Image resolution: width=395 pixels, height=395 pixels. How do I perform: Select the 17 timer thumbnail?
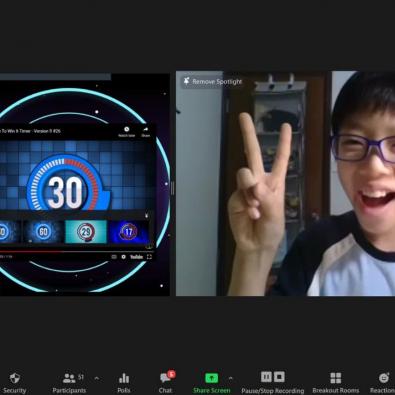tap(128, 231)
